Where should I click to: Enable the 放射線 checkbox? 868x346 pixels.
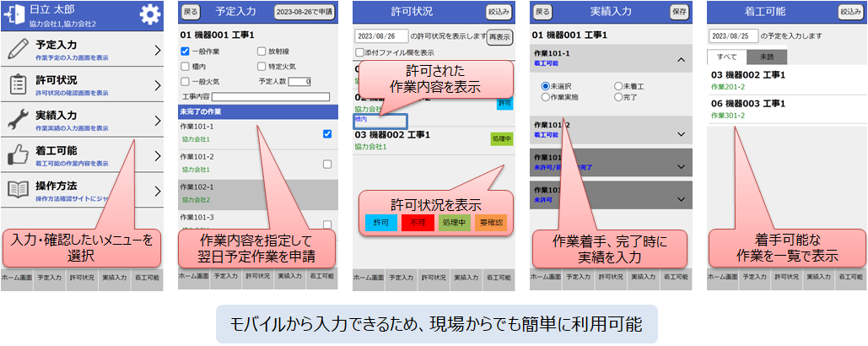[x=261, y=51]
